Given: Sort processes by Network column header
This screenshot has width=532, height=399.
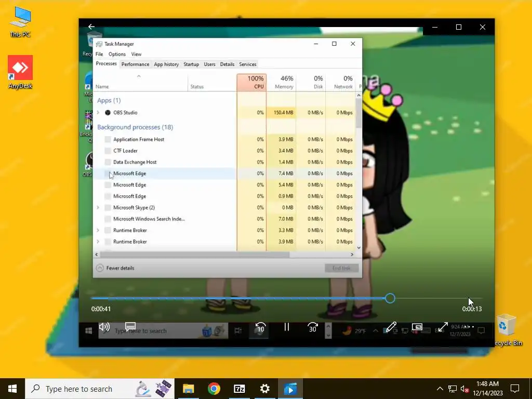Looking at the screenshot, I should [340, 83].
